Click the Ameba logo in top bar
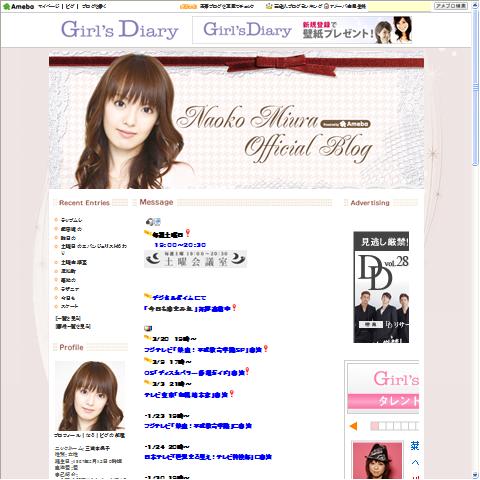This screenshot has height=480, width=480. [x=18, y=6]
